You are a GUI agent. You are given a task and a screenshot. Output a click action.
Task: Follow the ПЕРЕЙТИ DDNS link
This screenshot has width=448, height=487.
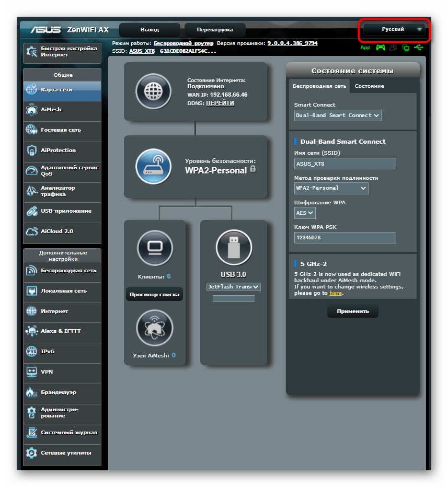[x=220, y=103]
